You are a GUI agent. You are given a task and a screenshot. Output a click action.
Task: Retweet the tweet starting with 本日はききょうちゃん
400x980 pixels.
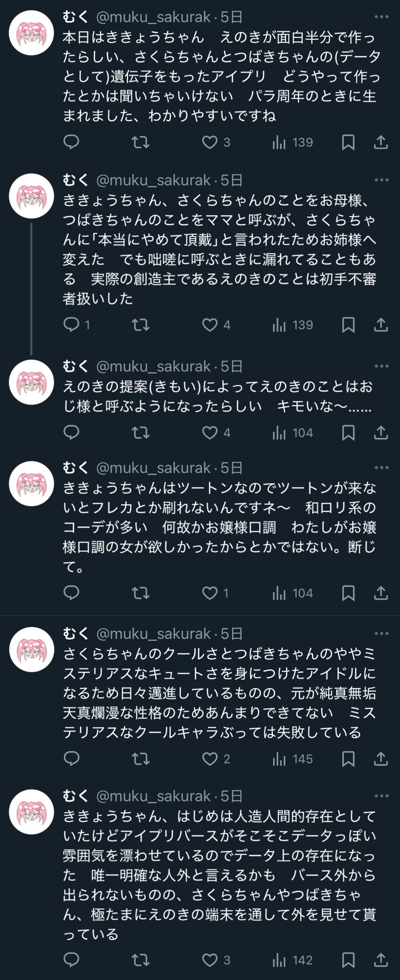coord(140,142)
